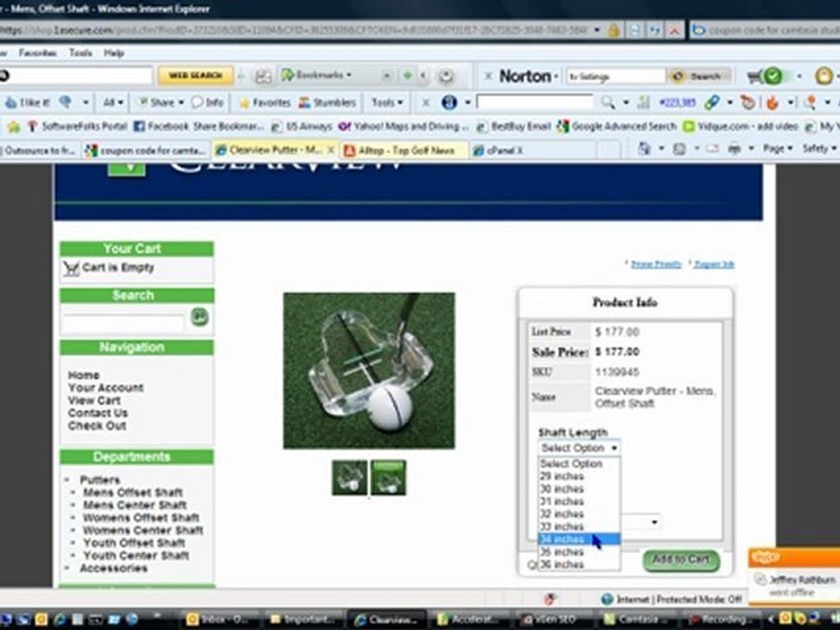Click the first putter thumbnail
This screenshot has height=630, width=840.
349,478
